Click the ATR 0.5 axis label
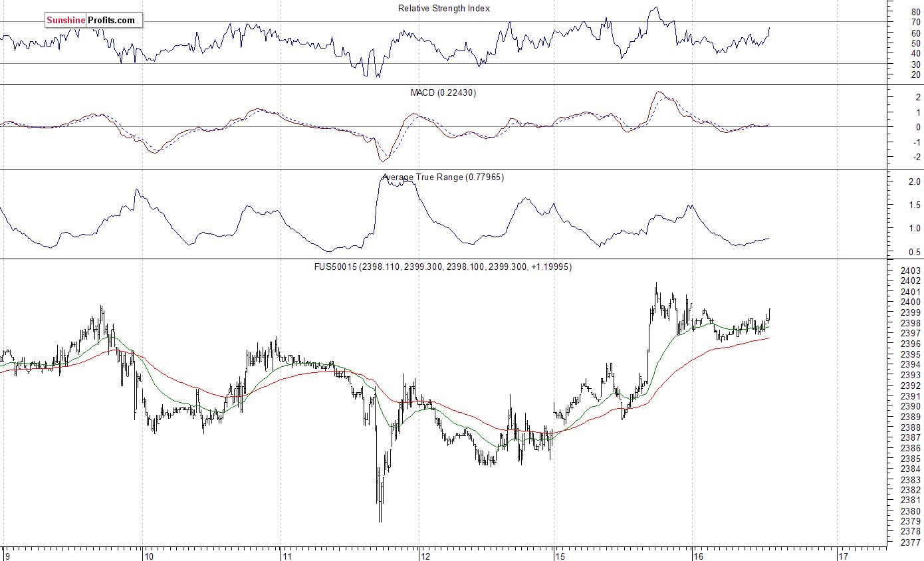924x561 pixels. click(914, 252)
